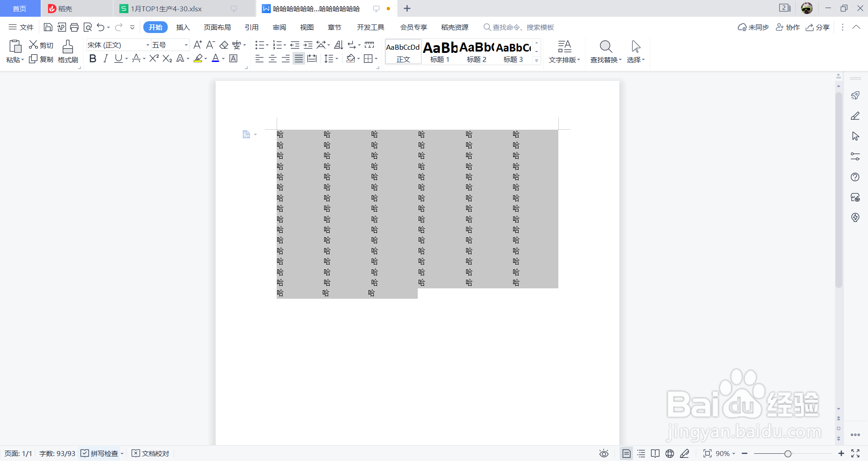The width and height of the screenshot is (868, 461).
Task: Toggle Italic formatting
Action: [105, 58]
